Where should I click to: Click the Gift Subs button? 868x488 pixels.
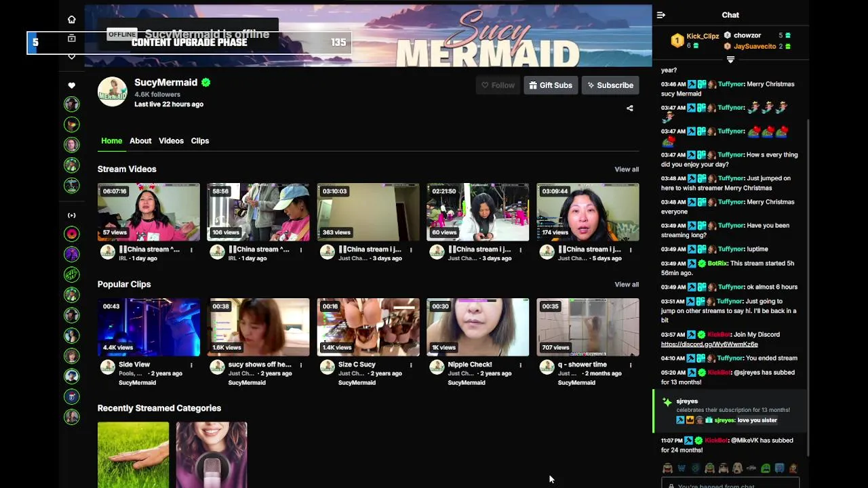(551, 85)
